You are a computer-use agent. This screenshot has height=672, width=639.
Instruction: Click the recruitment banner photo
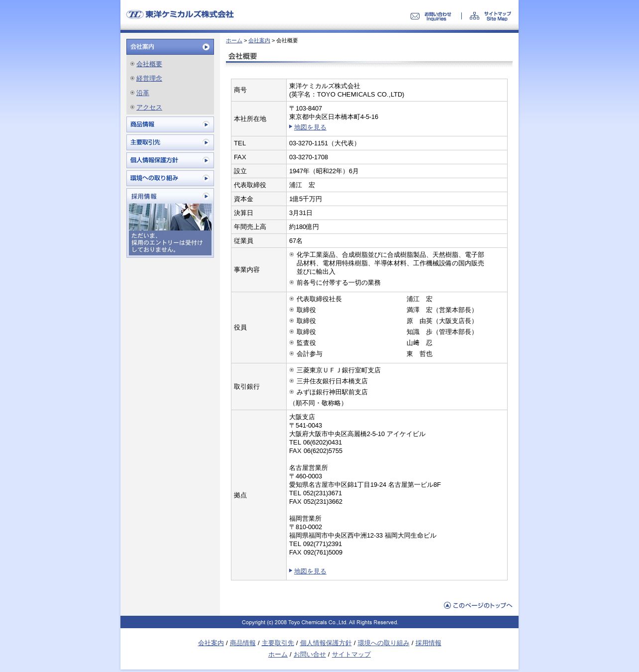tap(170, 217)
